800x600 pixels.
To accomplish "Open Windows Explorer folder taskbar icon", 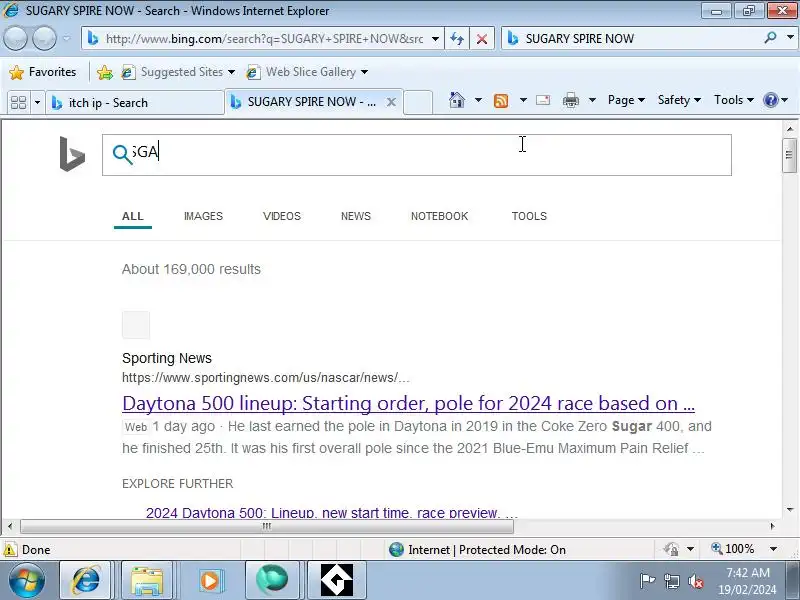I will click(147, 580).
